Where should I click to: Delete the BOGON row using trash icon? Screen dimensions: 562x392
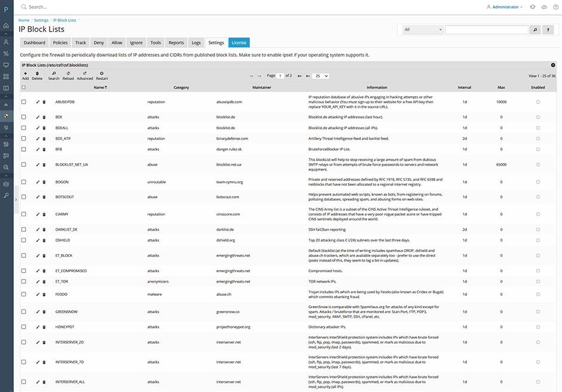tap(44, 182)
